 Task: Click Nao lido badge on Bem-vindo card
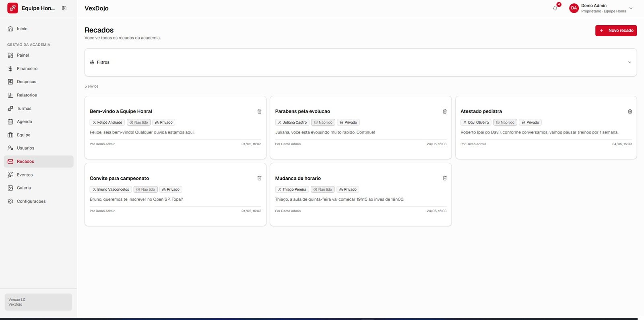click(138, 123)
